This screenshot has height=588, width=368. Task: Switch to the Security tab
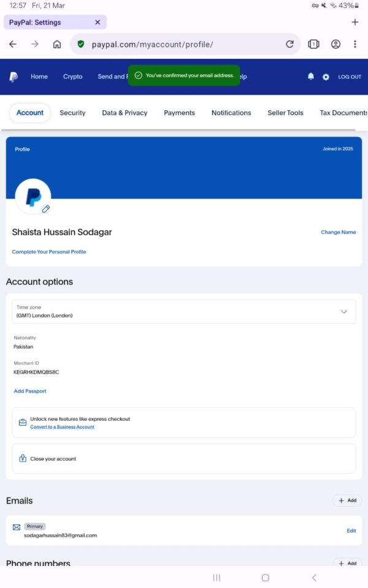[x=72, y=113]
